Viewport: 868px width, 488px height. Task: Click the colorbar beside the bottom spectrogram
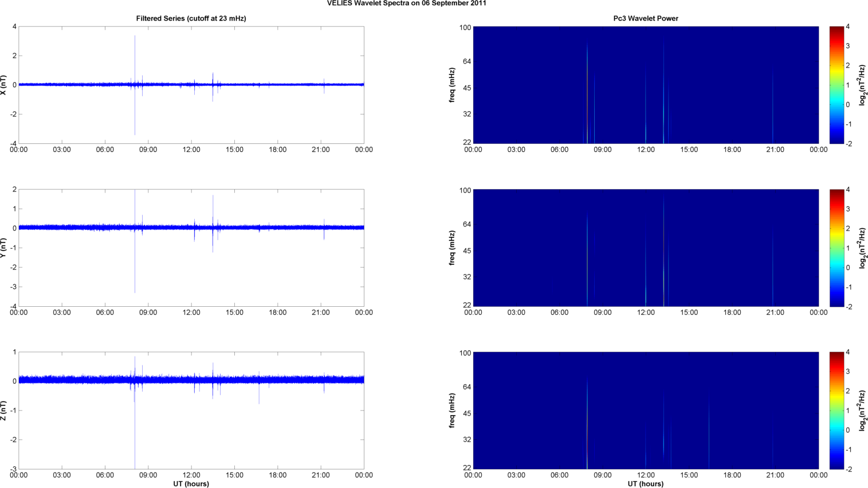click(836, 411)
